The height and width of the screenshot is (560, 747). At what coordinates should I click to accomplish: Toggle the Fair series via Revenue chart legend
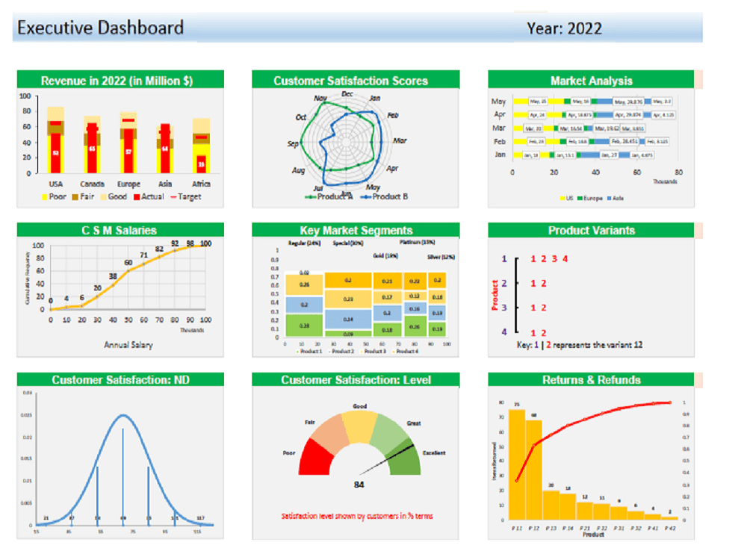tap(75, 197)
